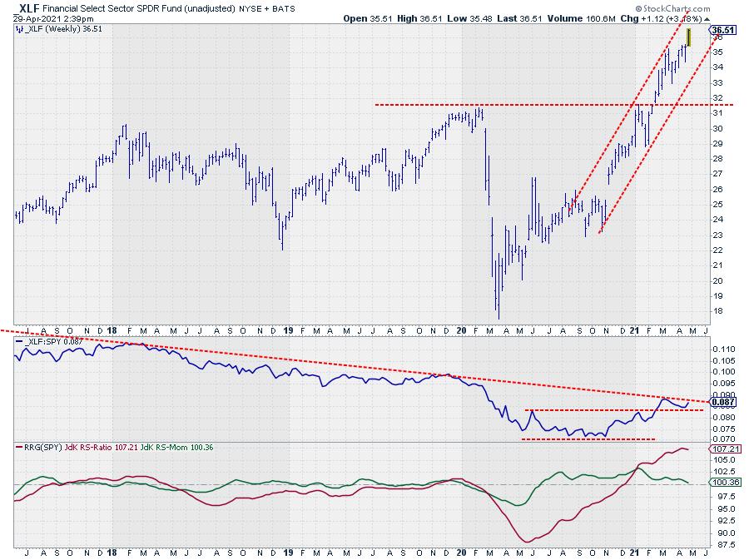749x560 pixels.
Task: Click the 100.36 RS-Mom value tag
Action: coord(722,482)
